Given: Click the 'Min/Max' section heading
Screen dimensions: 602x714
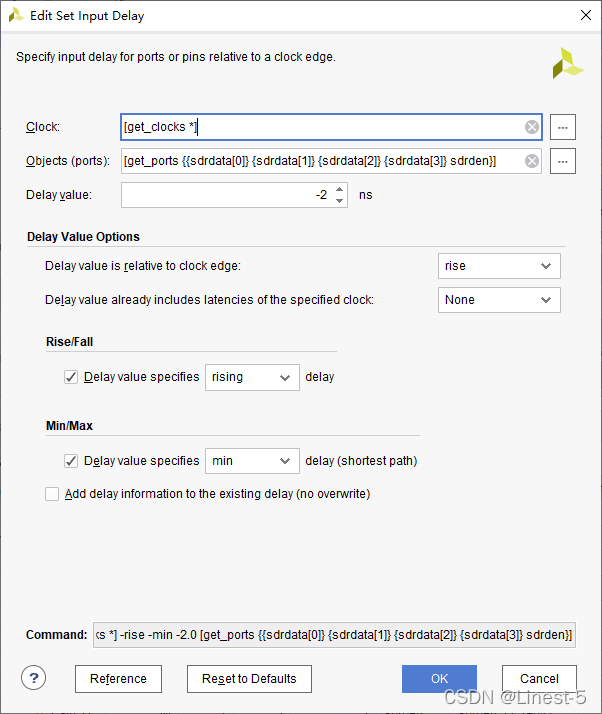Looking at the screenshot, I should [69, 426].
